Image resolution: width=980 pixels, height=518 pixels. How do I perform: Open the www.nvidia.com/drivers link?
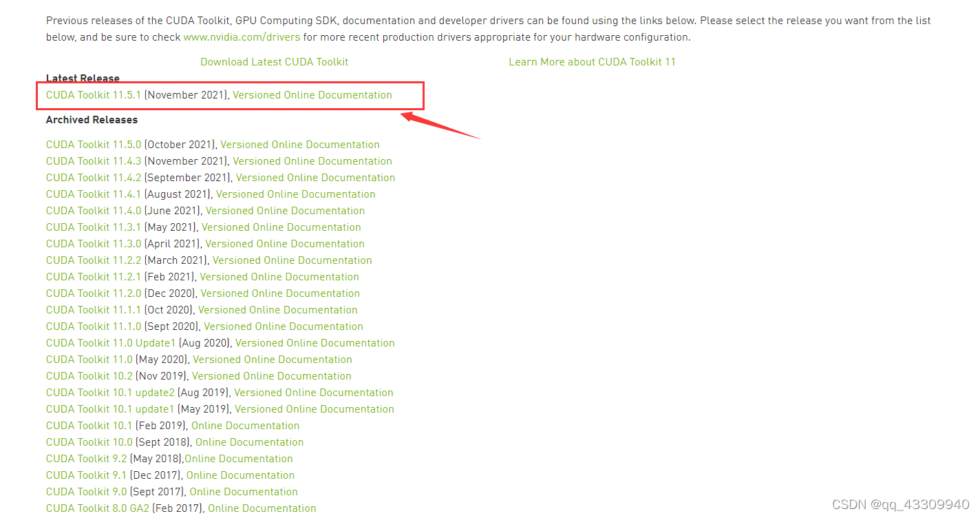pyautogui.click(x=242, y=37)
